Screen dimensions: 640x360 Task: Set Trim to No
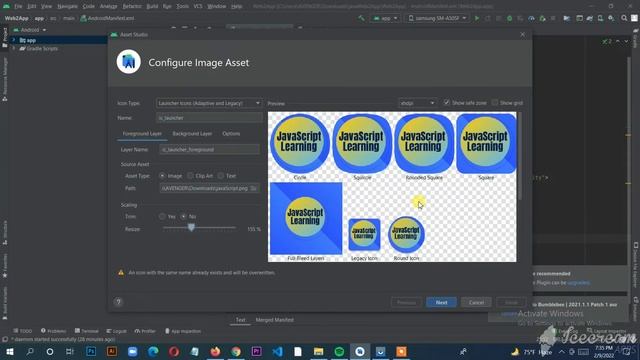[x=184, y=216]
